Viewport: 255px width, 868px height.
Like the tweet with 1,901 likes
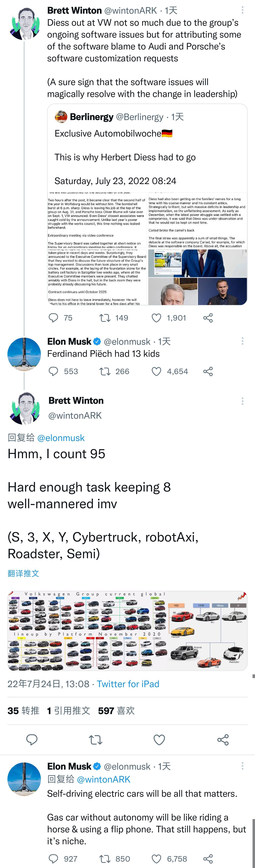[156, 318]
